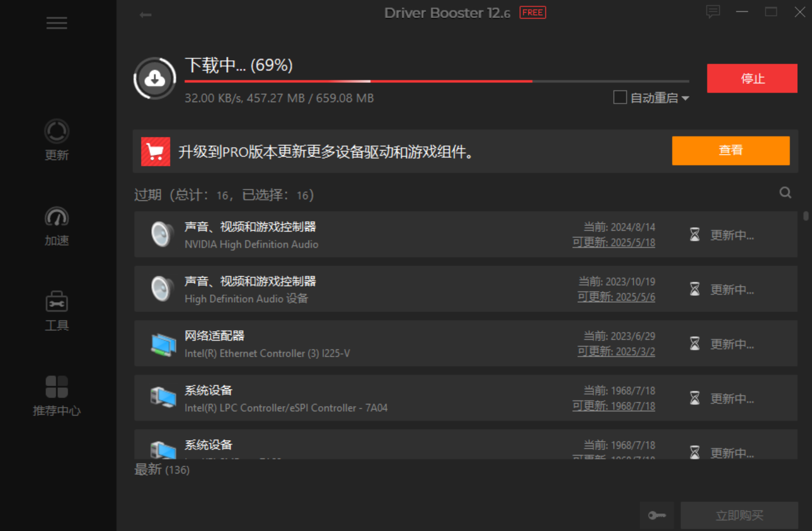Open the feedback message icon

coord(713,12)
